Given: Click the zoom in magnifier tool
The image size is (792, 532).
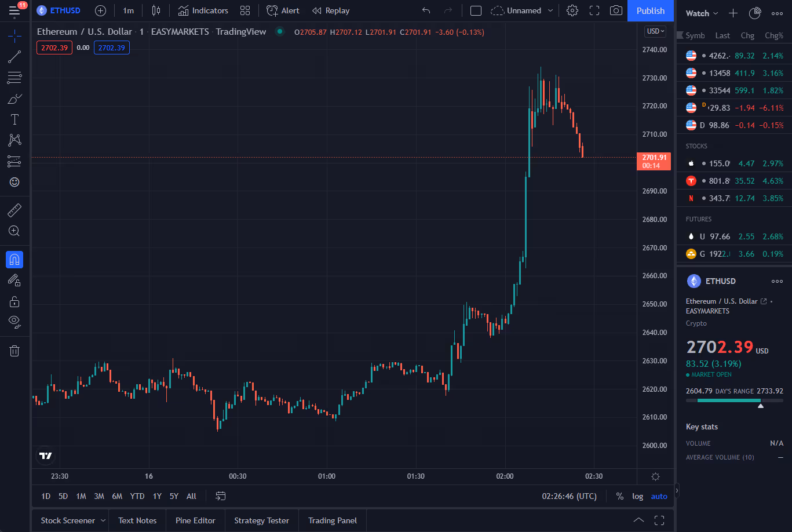Looking at the screenshot, I should pyautogui.click(x=14, y=231).
